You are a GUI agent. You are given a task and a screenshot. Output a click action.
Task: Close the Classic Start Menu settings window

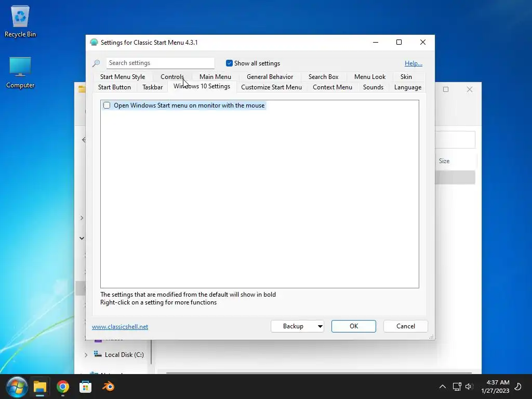coord(423,42)
